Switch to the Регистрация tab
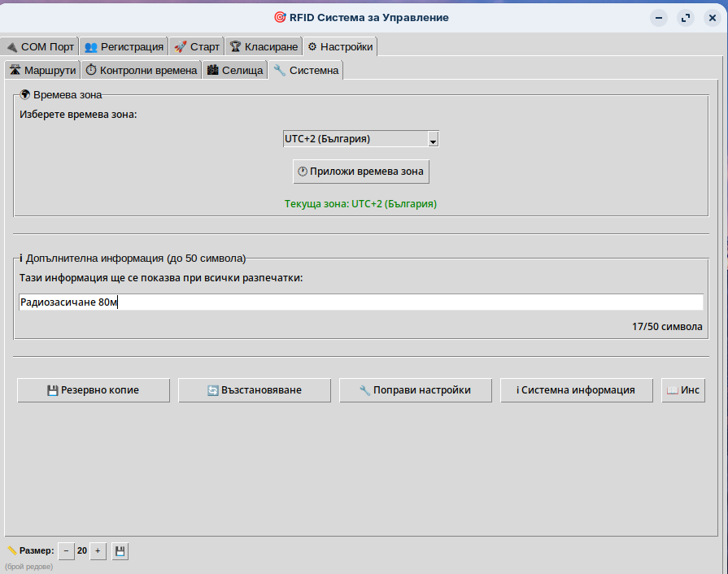Image resolution: width=728 pixels, height=574 pixels. pos(124,47)
